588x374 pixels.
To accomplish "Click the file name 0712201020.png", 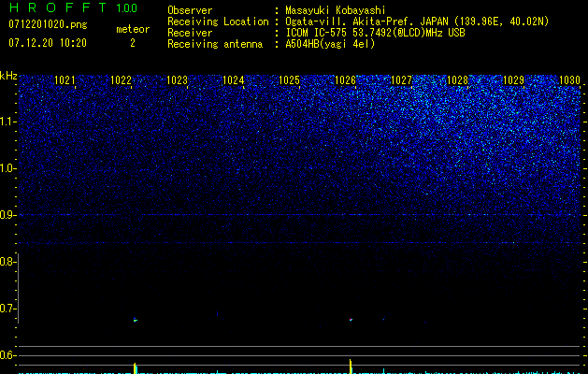I will (48, 24).
